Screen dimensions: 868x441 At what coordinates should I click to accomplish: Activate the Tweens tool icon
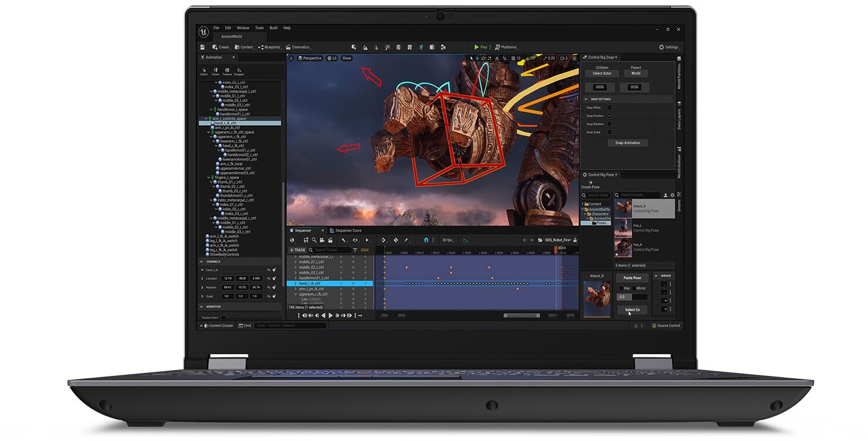227,71
